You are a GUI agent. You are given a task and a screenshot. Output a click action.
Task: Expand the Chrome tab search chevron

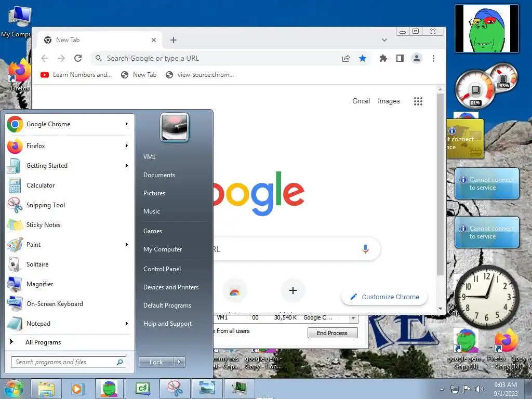(x=384, y=40)
